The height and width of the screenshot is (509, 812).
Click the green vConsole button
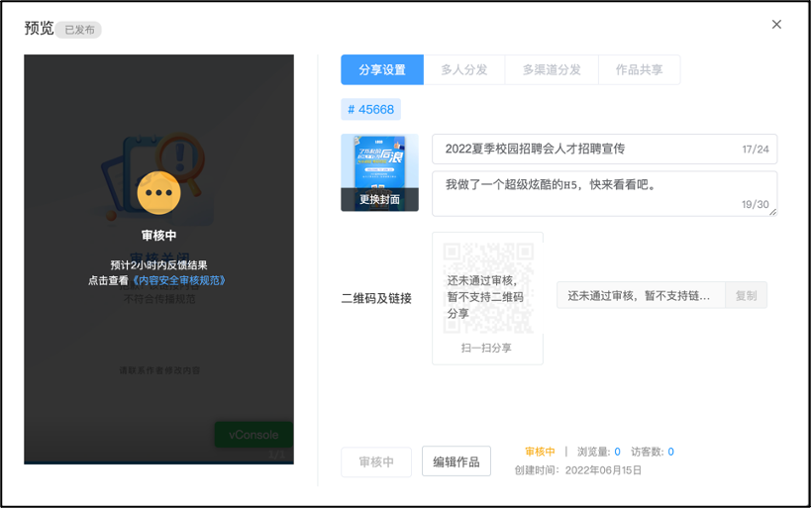pos(254,435)
